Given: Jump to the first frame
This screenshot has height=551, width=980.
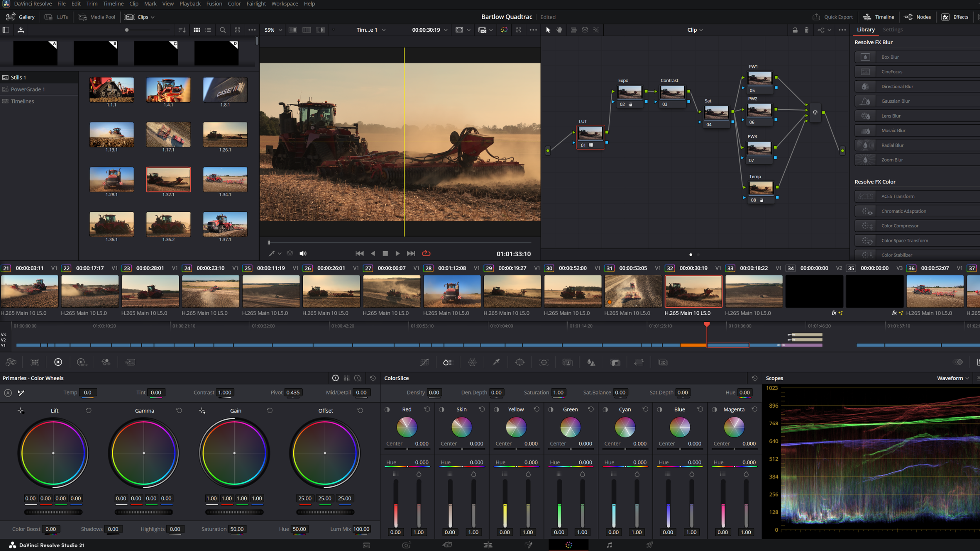Looking at the screenshot, I should click(x=359, y=254).
